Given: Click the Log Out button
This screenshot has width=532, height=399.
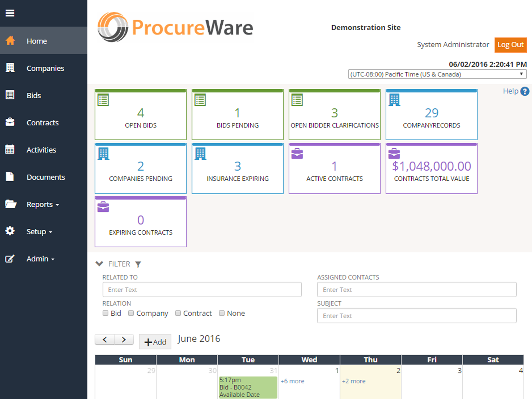Looking at the screenshot, I should click(x=510, y=45).
